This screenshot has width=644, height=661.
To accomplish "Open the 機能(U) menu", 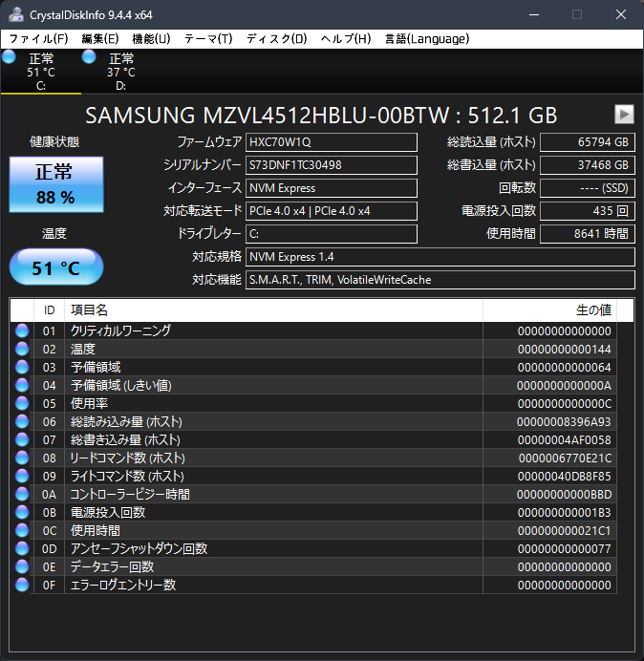I will coord(151,39).
